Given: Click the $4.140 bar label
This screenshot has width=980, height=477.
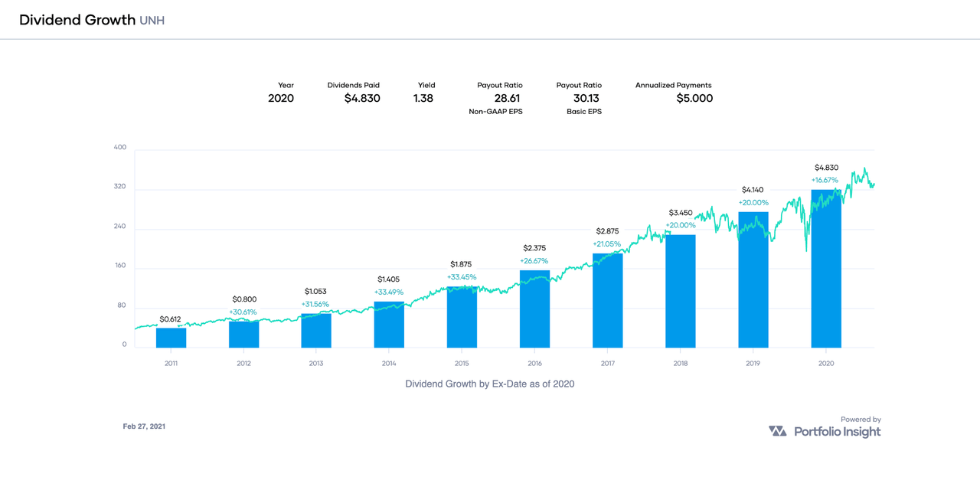Looking at the screenshot, I should pyautogui.click(x=753, y=190).
